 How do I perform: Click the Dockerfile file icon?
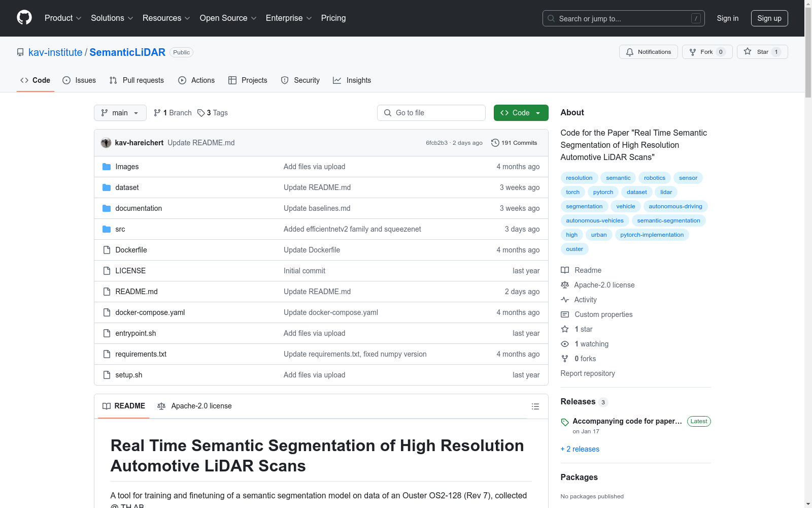[x=107, y=250]
